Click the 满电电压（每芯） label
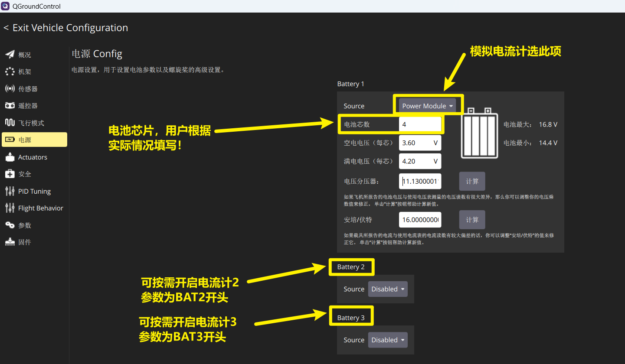The image size is (625, 364). click(368, 161)
